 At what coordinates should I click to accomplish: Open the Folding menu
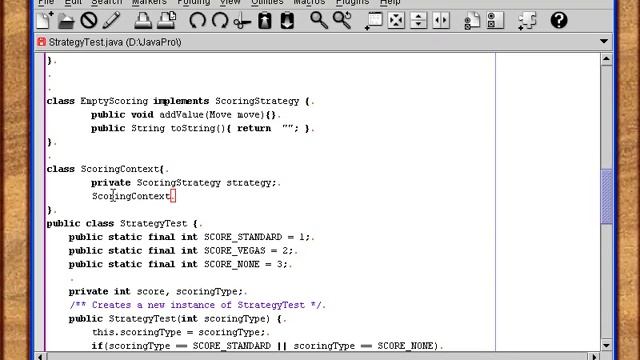[x=193, y=2]
